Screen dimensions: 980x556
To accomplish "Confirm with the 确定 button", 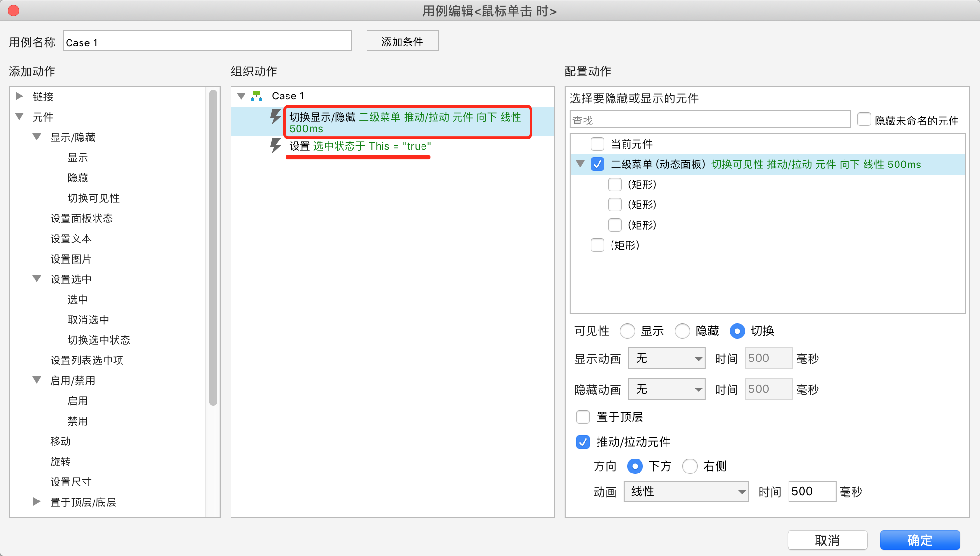I will click(920, 540).
